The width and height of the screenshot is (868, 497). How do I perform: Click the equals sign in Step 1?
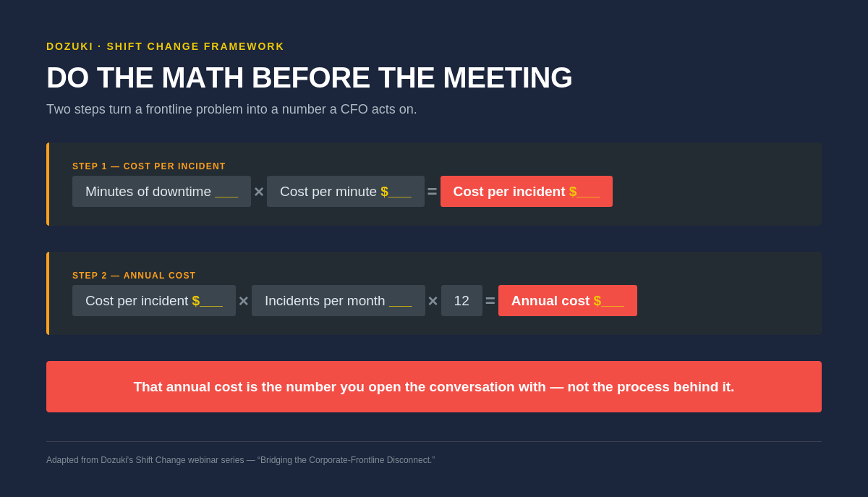tap(433, 192)
